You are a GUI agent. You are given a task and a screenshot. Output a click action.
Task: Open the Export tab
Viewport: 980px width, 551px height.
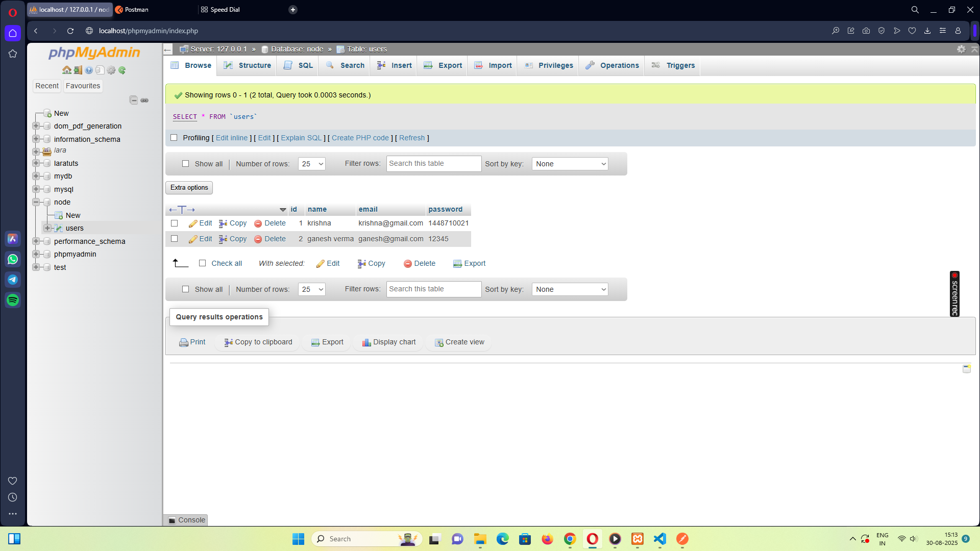pyautogui.click(x=443, y=65)
